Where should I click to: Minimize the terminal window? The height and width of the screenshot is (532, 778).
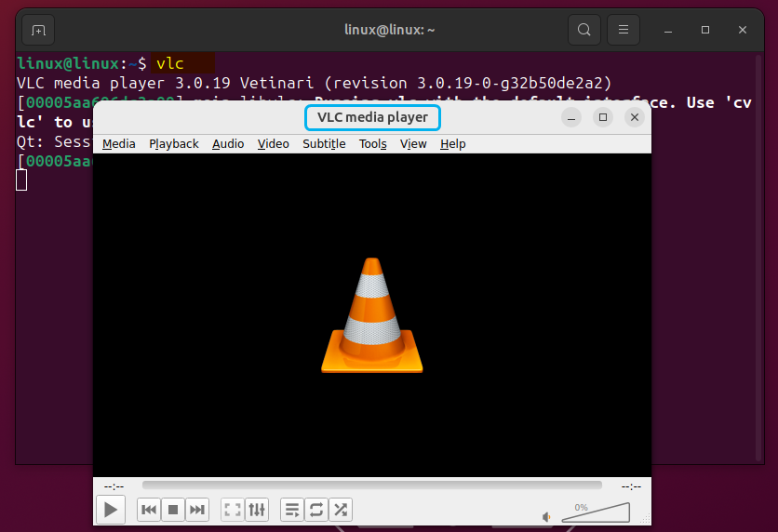coord(668,31)
